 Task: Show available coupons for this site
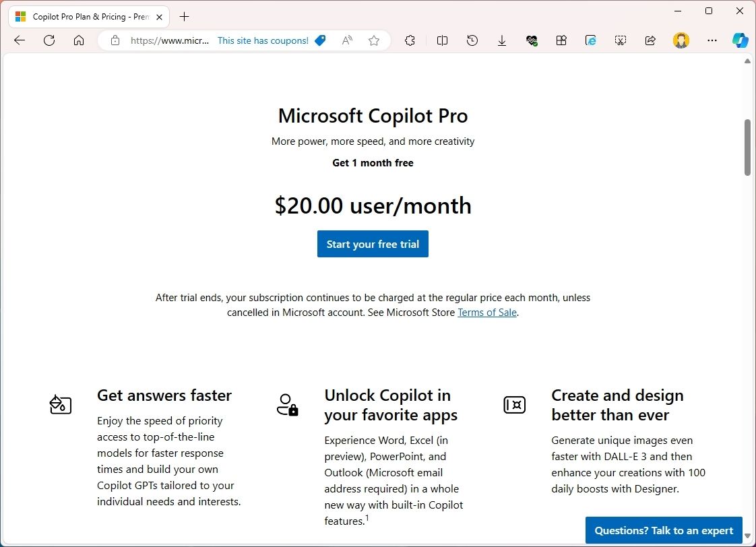pos(272,40)
